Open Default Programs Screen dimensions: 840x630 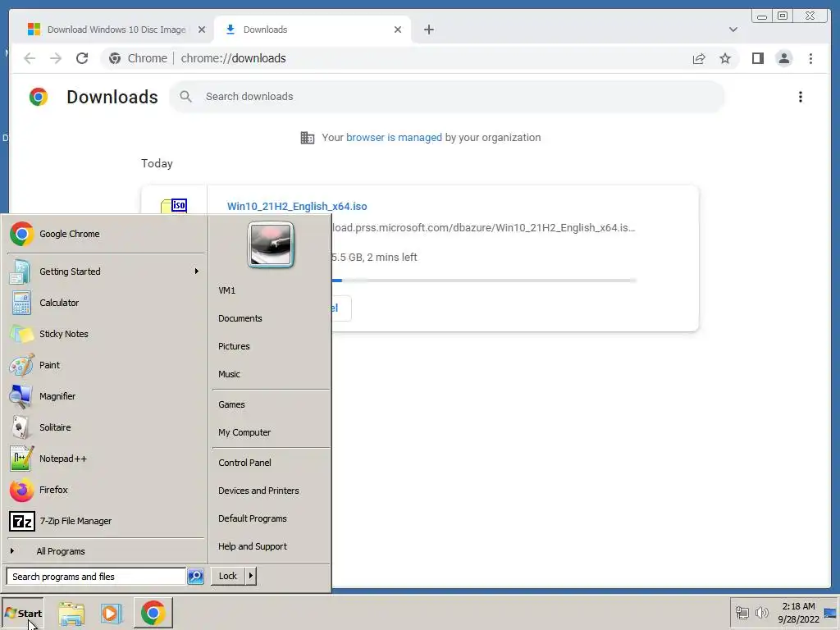click(x=253, y=518)
